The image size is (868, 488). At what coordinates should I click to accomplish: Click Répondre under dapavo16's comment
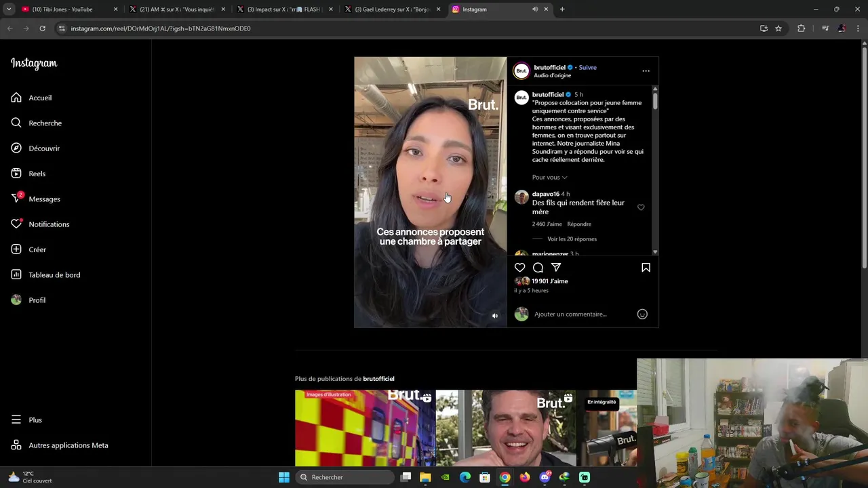click(579, 224)
